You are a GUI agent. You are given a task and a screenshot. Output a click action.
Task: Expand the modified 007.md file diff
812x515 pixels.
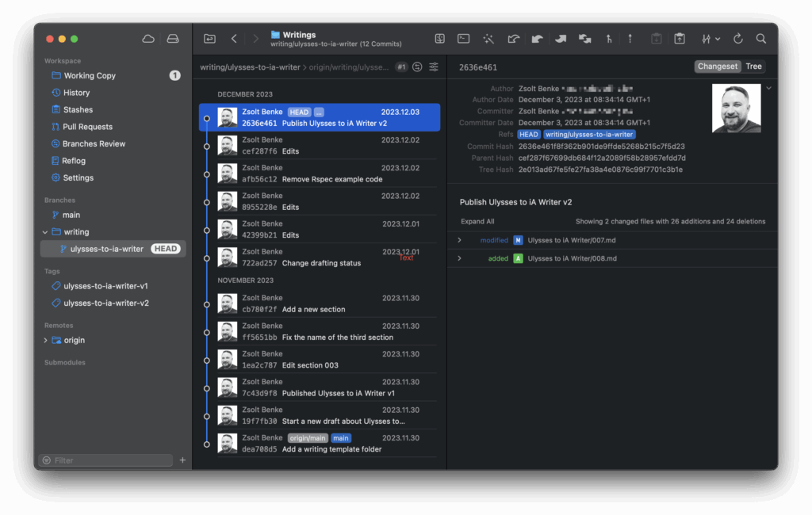tap(459, 240)
